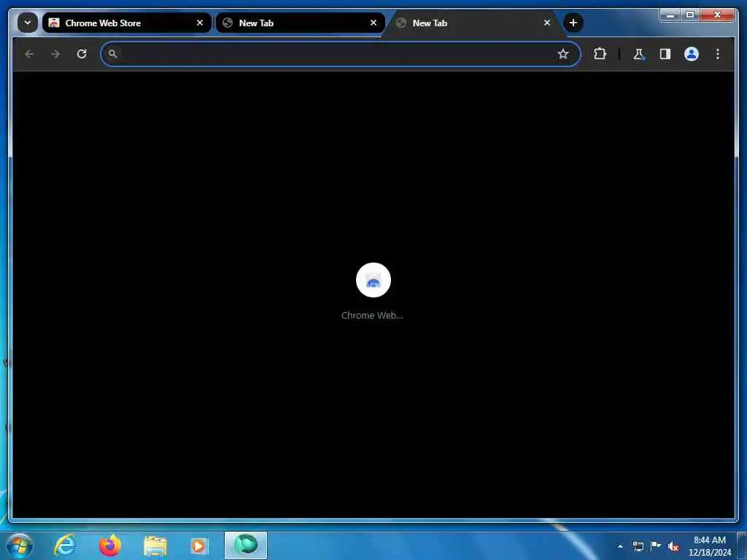Open Chrome three-dot menu
The image size is (747, 560).
[718, 54]
